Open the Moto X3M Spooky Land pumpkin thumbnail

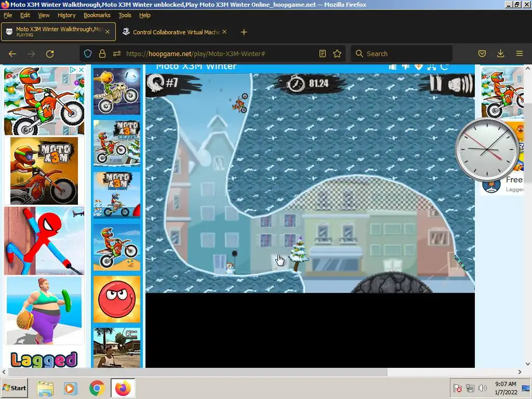coord(117,91)
